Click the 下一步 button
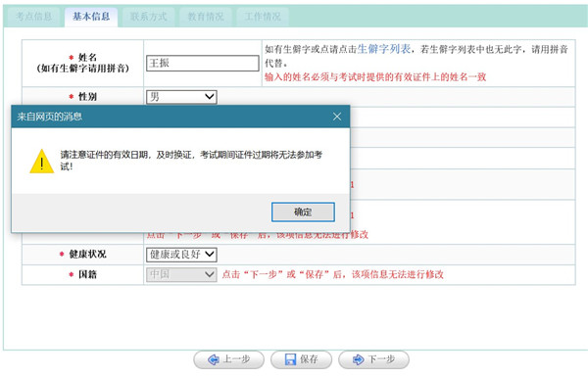This screenshot has width=588, height=378. tap(373, 359)
